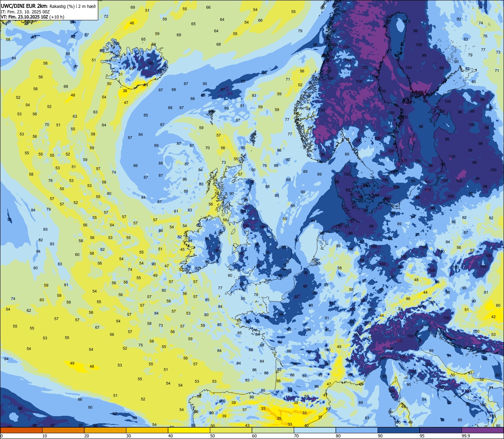Click the legend tick label 90
Viewport: 504px width, 439px height.
pyautogui.click(x=380, y=436)
